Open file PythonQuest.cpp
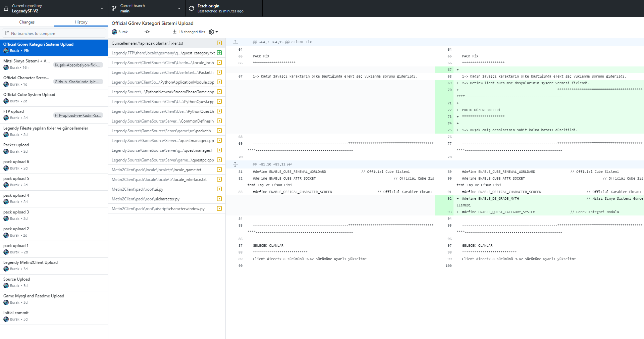 coord(167,101)
